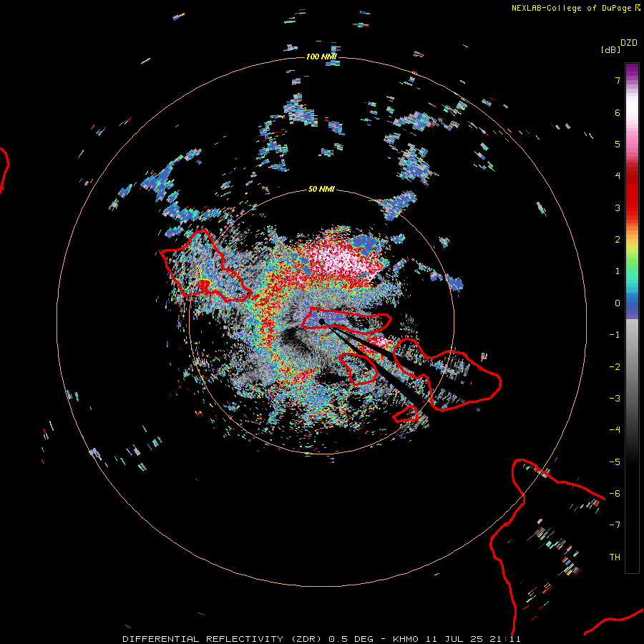
Task: Click the 2 value on the ZDR color scale
Action: pos(618,240)
